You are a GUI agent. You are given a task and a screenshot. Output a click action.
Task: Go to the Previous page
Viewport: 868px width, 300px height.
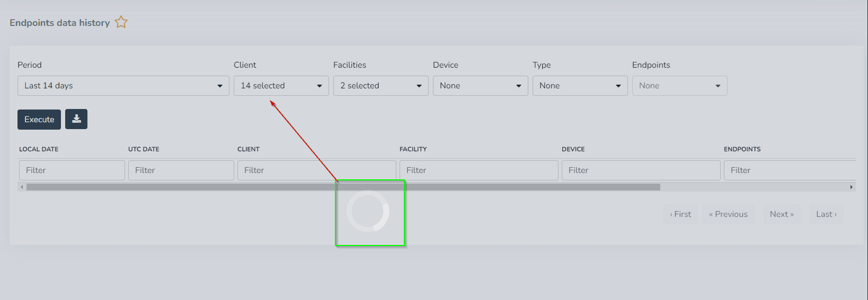click(728, 214)
